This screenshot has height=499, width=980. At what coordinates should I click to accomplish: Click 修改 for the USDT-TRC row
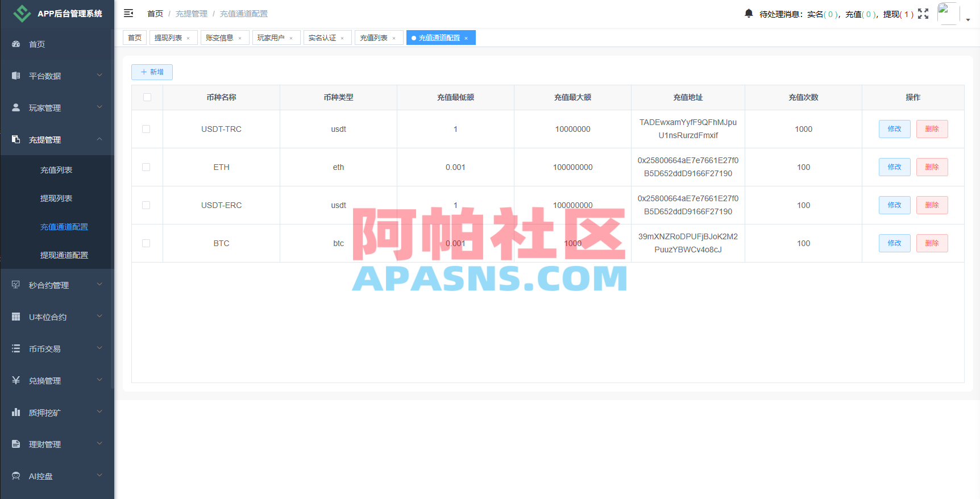(x=895, y=129)
